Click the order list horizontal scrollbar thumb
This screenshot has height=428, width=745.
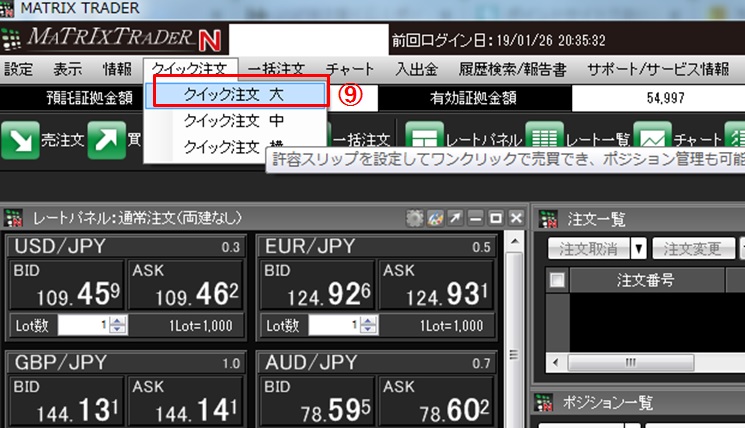tap(630, 363)
